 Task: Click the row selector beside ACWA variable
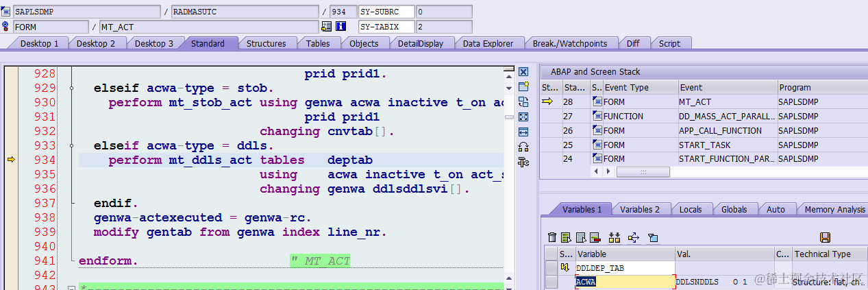coord(551,282)
